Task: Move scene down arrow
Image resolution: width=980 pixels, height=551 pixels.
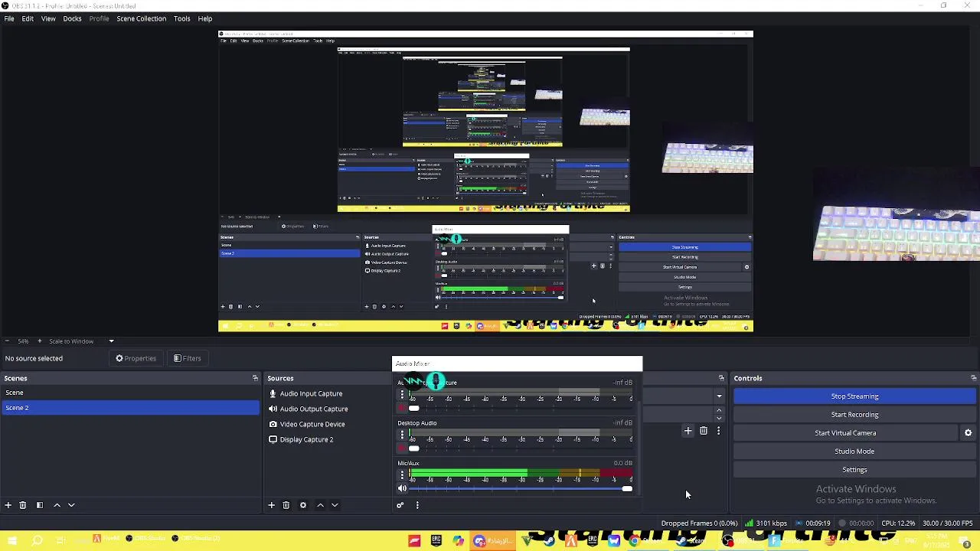Action: tap(71, 505)
